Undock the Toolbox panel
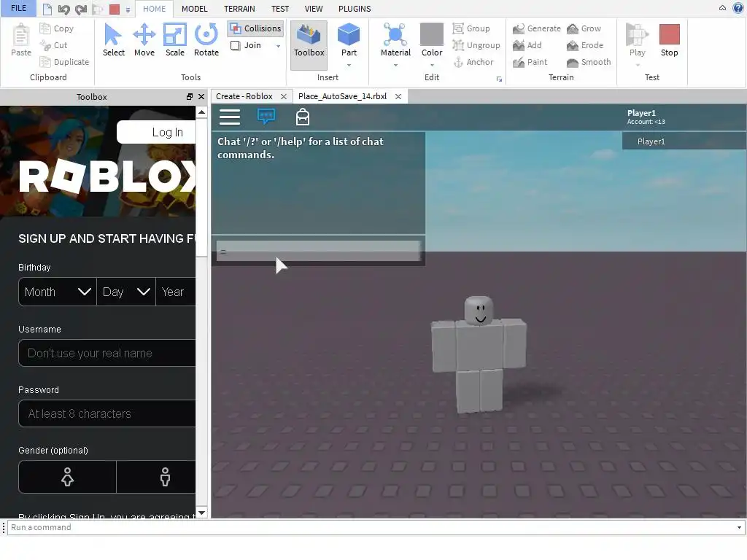This screenshot has width=747, height=560. click(x=189, y=97)
